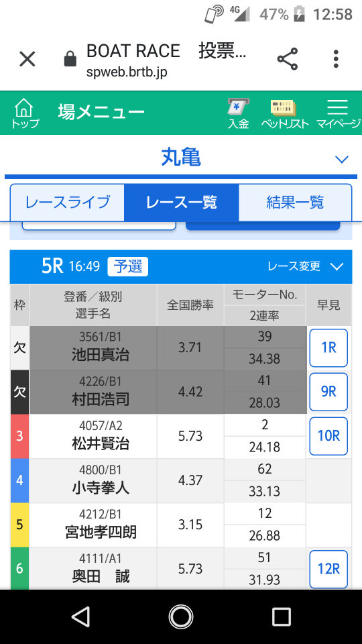Image resolution: width=362 pixels, height=644 pixels.
Task: Switch to the レースライブ tab
Action: [x=67, y=203]
